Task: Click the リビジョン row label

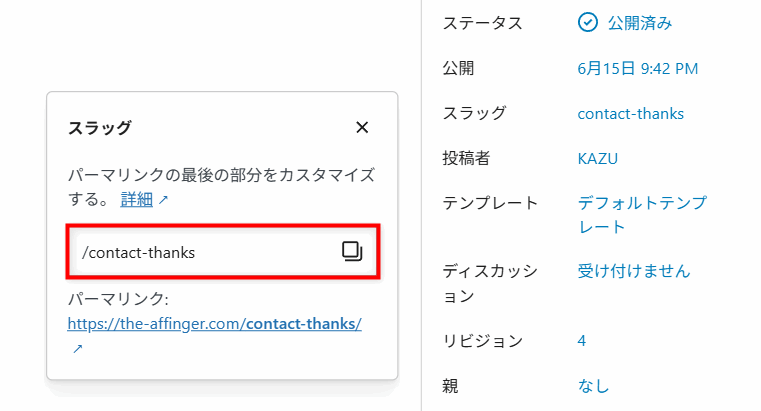Action: tap(482, 341)
